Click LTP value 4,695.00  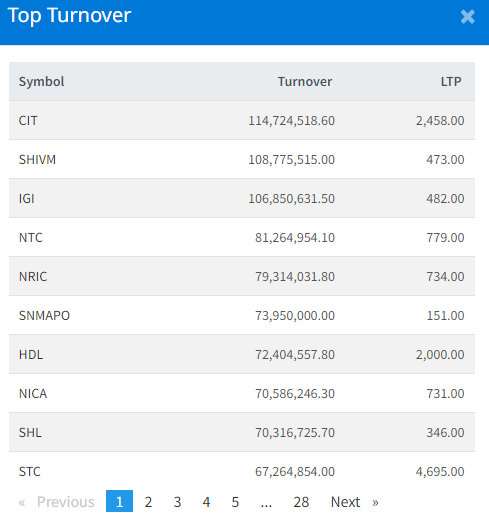pos(440,471)
